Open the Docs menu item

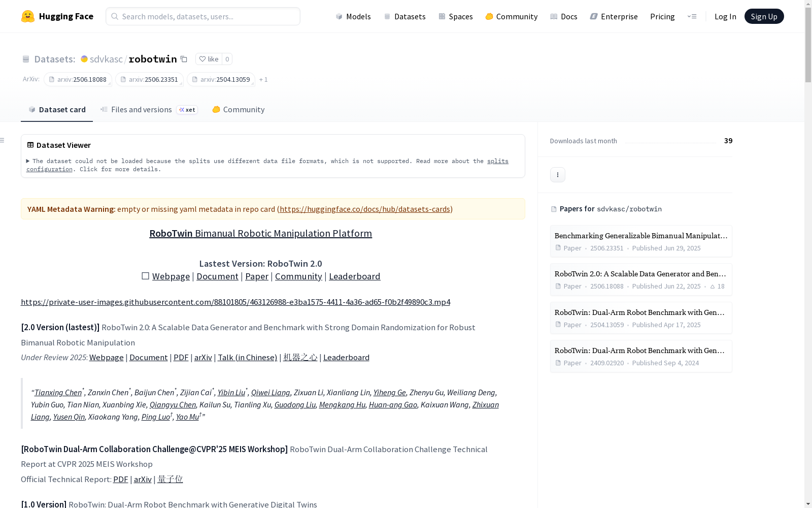point(564,16)
